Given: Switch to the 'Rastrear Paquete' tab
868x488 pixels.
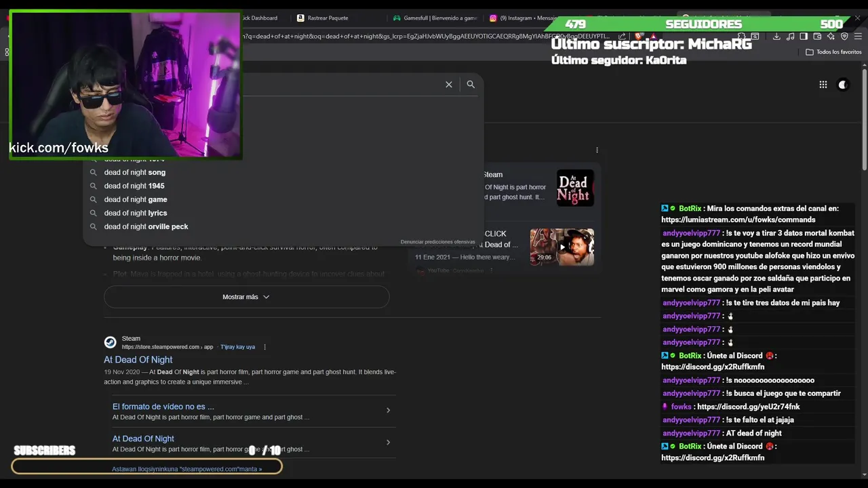Looking at the screenshot, I should (x=328, y=18).
